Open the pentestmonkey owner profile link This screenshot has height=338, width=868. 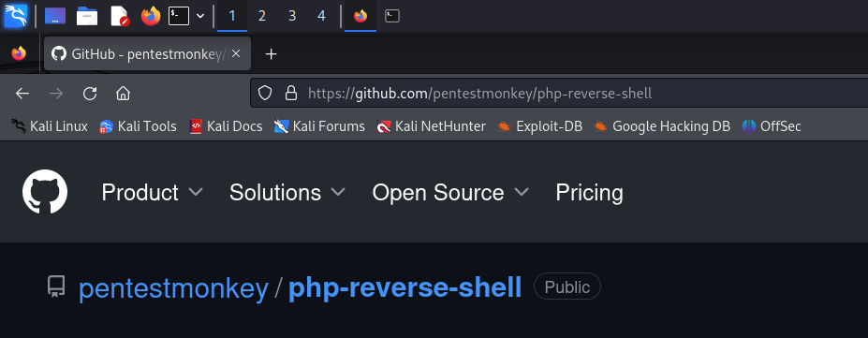coord(173,287)
